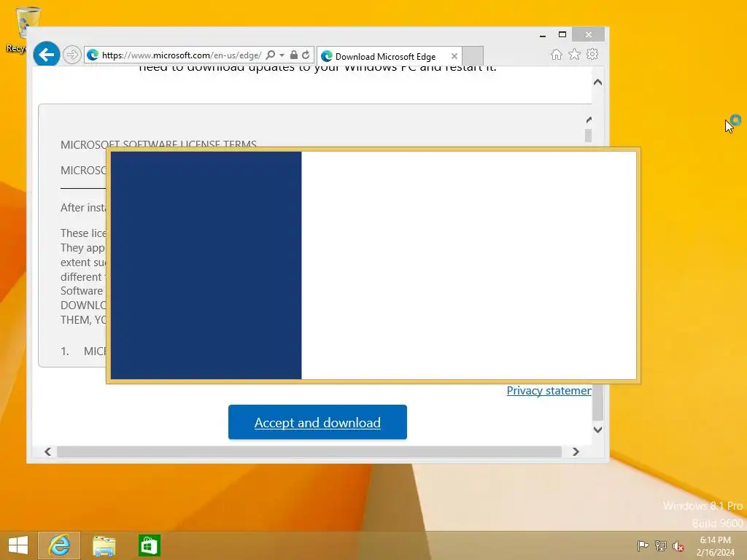Open Favorites star icon

tap(575, 54)
